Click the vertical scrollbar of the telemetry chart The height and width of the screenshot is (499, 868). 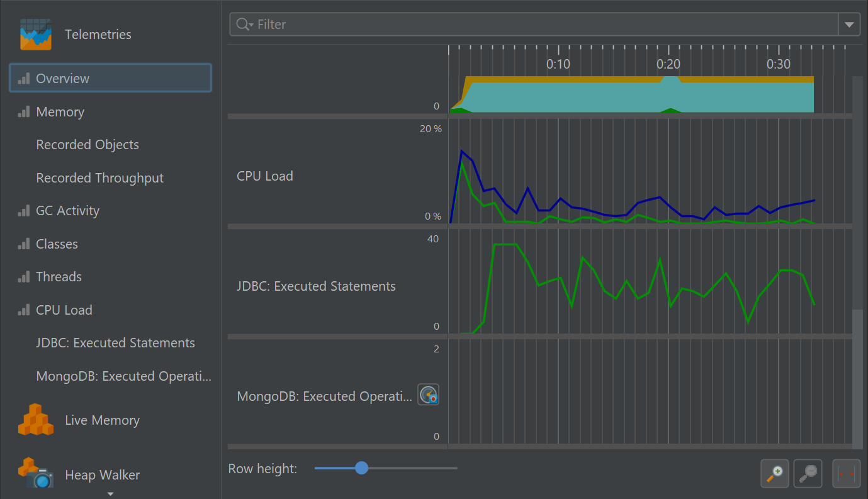pyautogui.click(x=857, y=378)
